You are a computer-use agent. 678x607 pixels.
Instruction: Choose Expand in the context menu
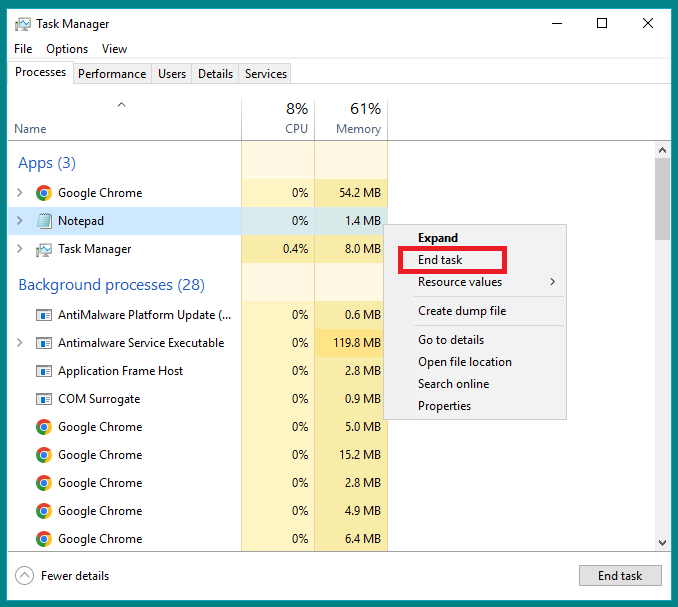pyautogui.click(x=438, y=238)
